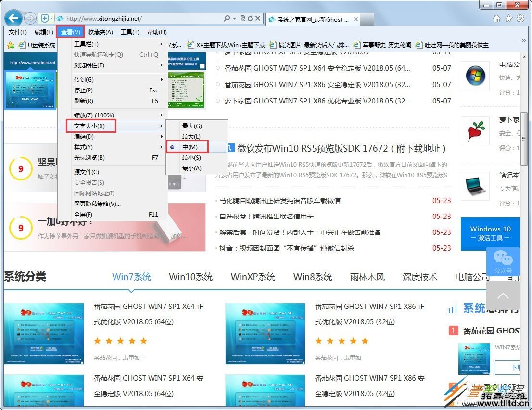Click the five-star rating under 番茄花园
Viewport: 532px width, 410px height.
[x=121, y=341]
